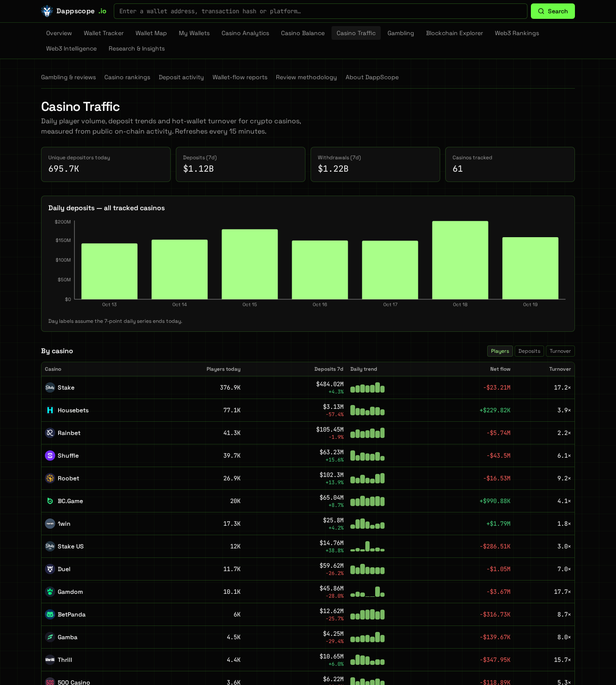Visit the About DappScope link
Viewport: 616px width, 685px height.
pos(372,77)
